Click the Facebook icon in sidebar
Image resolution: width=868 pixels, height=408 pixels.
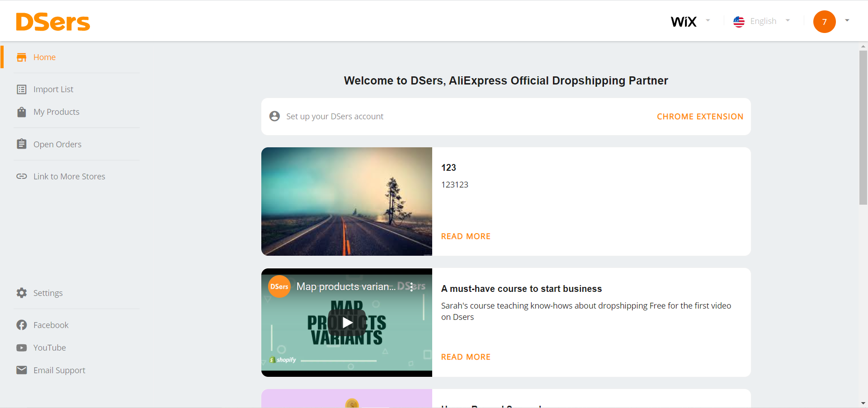click(x=21, y=325)
